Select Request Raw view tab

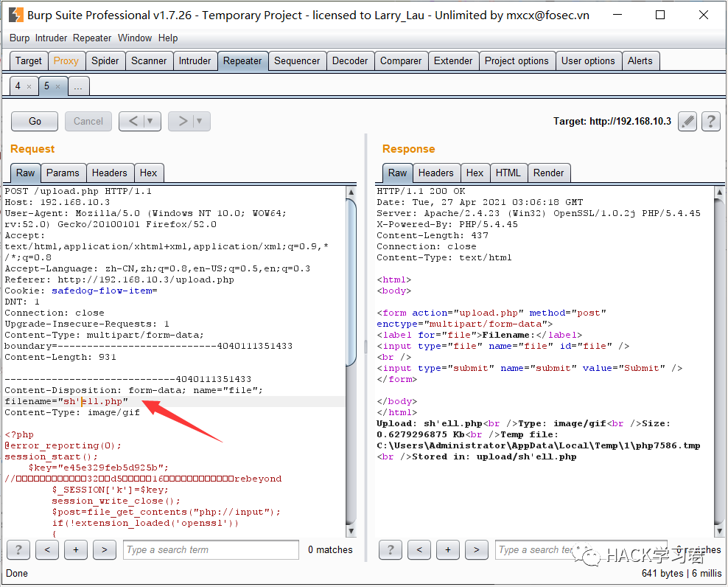pyautogui.click(x=26, y=173)
